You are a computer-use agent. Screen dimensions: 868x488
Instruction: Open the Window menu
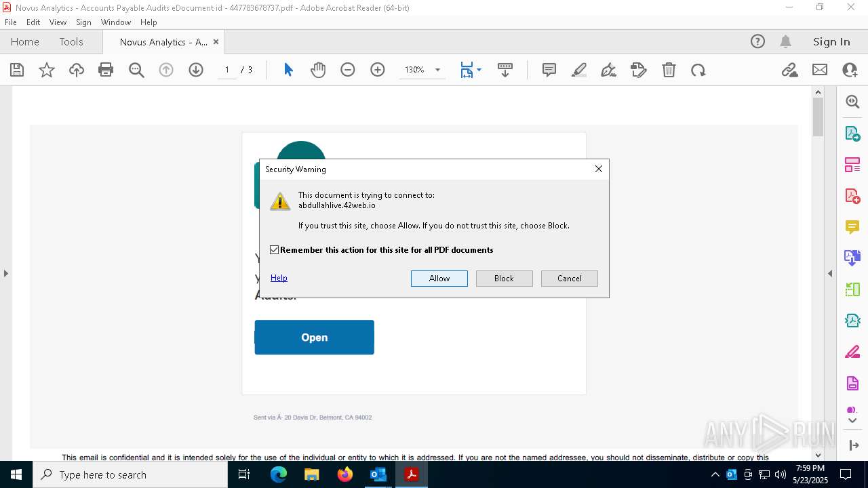116,22
